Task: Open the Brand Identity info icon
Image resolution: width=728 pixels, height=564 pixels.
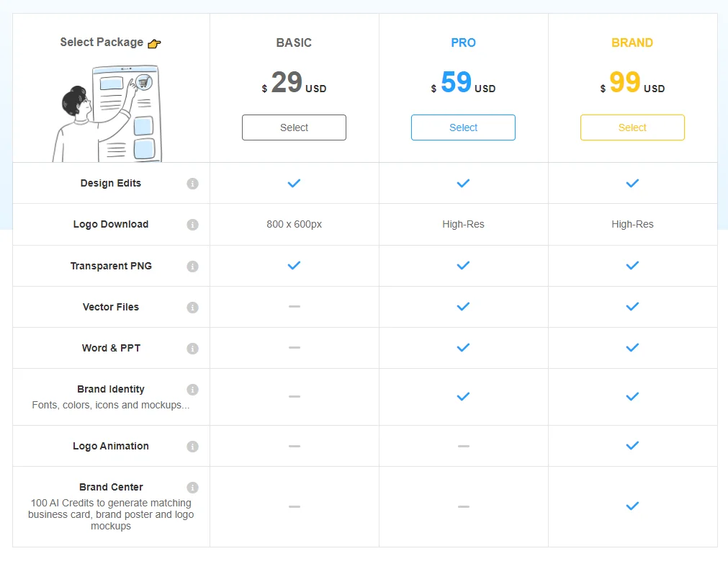Action: click(193, 389)
